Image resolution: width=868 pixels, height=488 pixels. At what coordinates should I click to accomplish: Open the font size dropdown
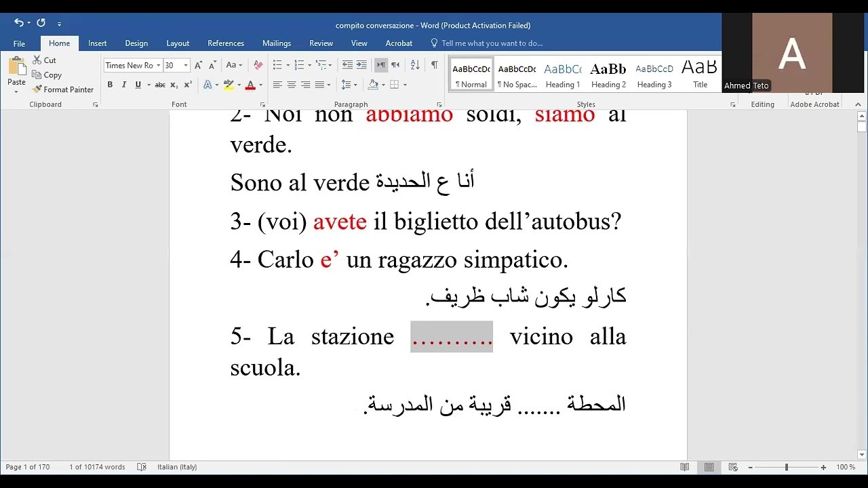point(186,66)
